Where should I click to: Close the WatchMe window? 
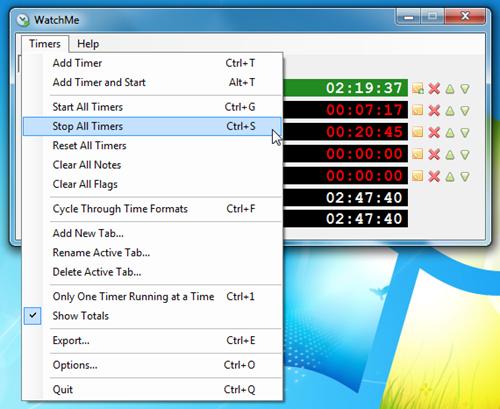(465, 17)
